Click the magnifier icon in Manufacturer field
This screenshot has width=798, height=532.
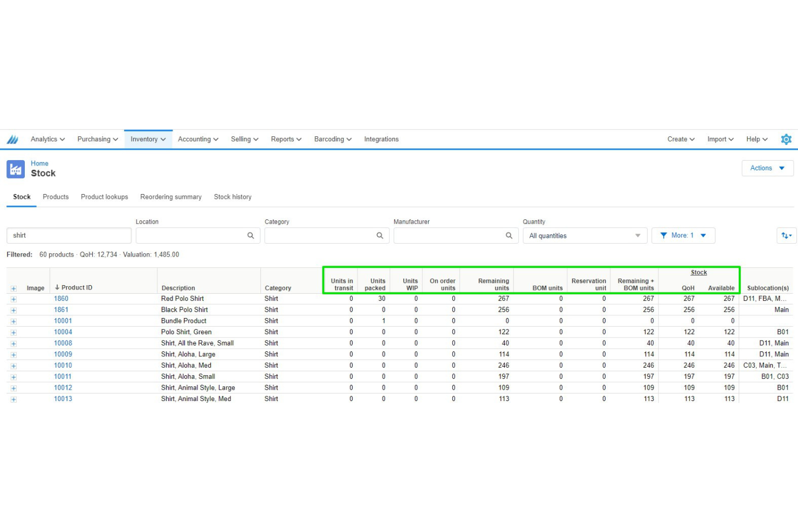click(x=508, y=235)
